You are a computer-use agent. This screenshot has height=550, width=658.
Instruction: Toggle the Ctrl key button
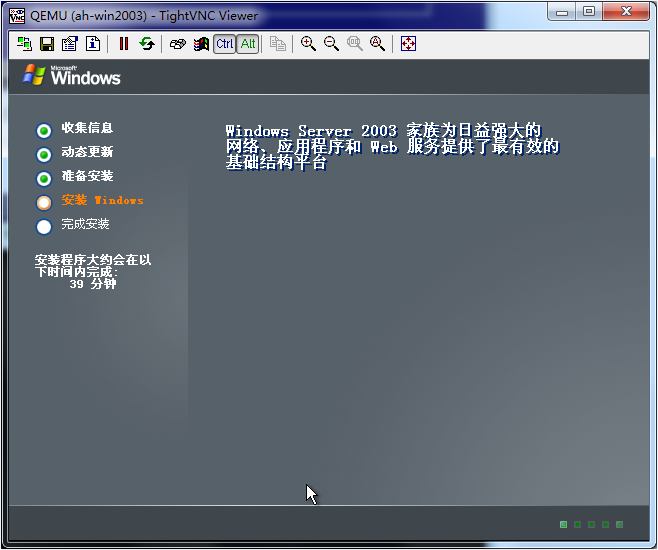225,44
